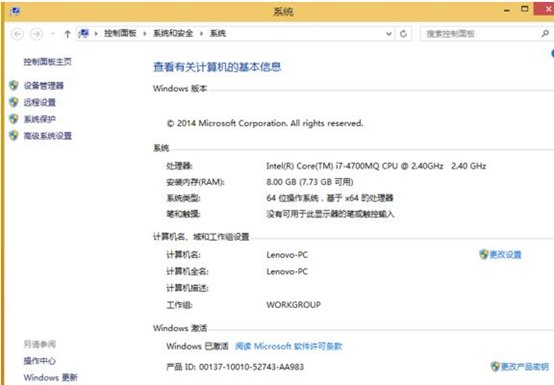
Task: Expand breadcrumb arrow before 控制面板
Action: [x=96, y=34]
